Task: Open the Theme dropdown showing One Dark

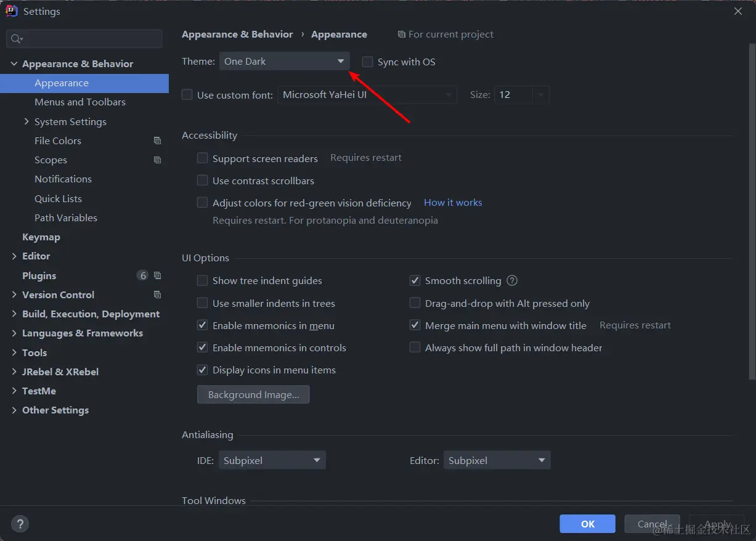Action: click(284, 62)
